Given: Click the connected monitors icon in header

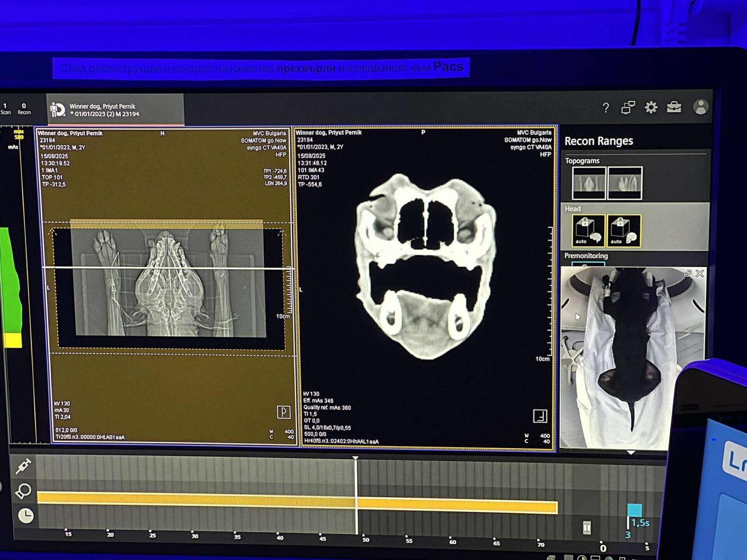Looking at the screenshot, I should (x=628, y=107).
